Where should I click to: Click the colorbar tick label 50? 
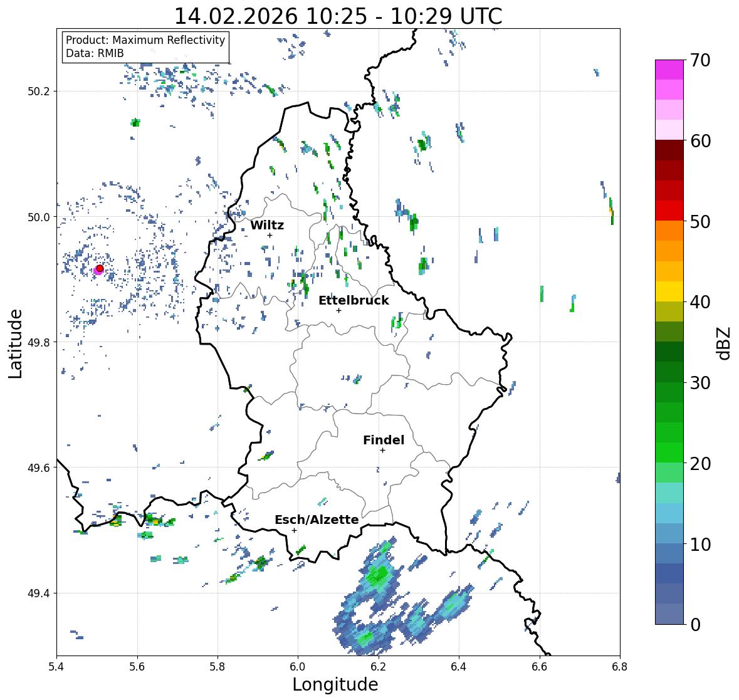[700, 221]
